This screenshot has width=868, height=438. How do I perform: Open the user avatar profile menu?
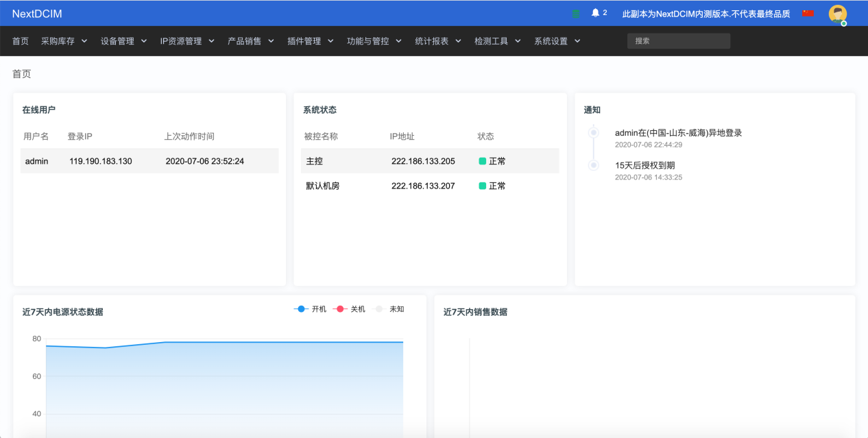coord(837,14)
